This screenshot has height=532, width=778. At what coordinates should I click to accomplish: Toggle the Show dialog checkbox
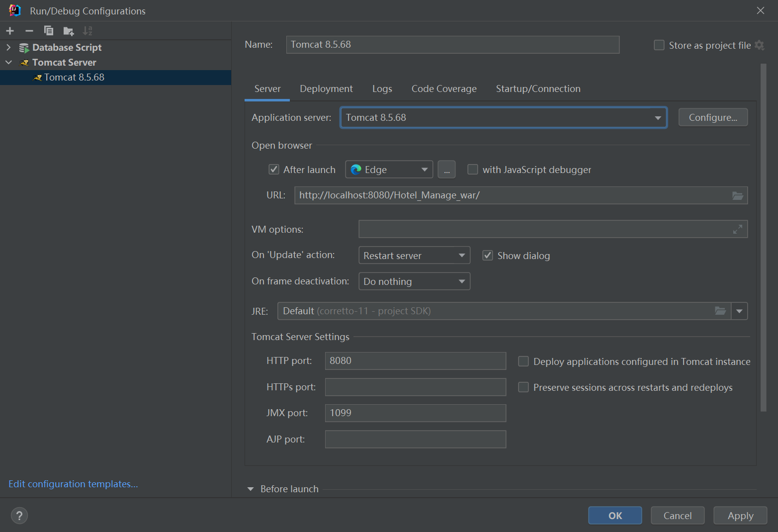[x=488, y=256]
